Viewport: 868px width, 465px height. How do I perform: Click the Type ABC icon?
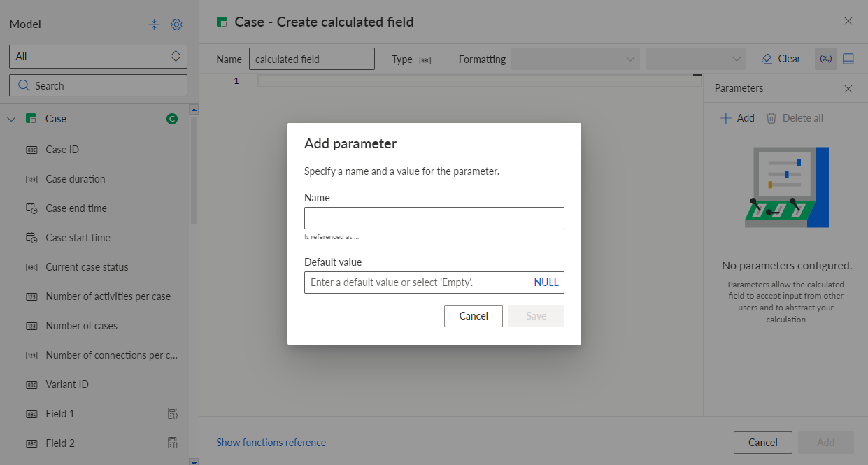pyautogui.click(x=425, y=60)
